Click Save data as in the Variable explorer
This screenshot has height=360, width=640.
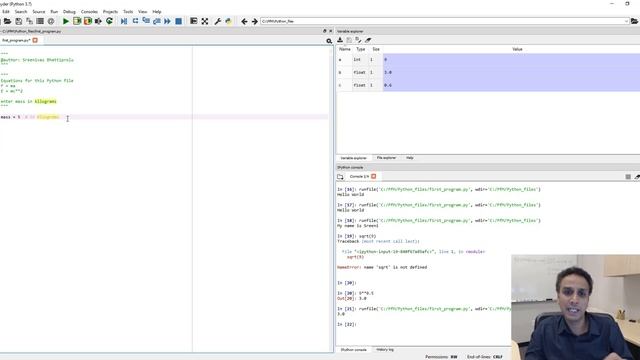[358, 40]
